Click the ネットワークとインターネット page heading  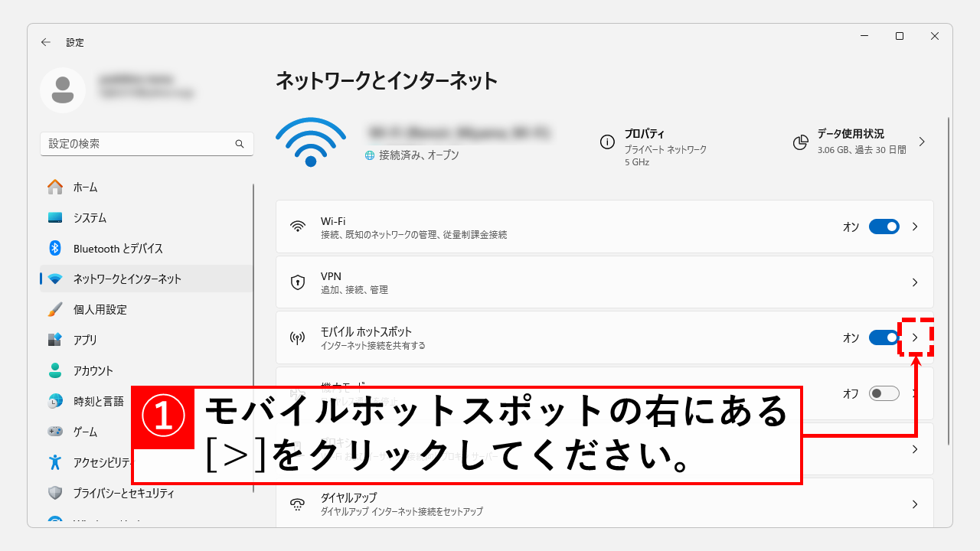pos(387,81)
